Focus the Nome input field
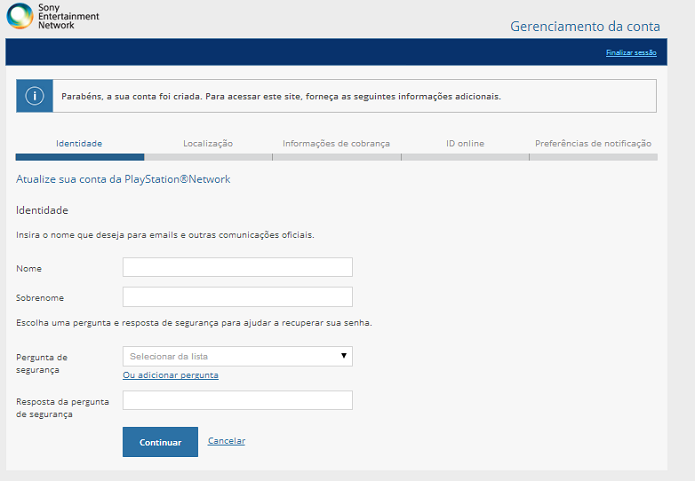Viewport: 695px width, 481px height. 238,267
